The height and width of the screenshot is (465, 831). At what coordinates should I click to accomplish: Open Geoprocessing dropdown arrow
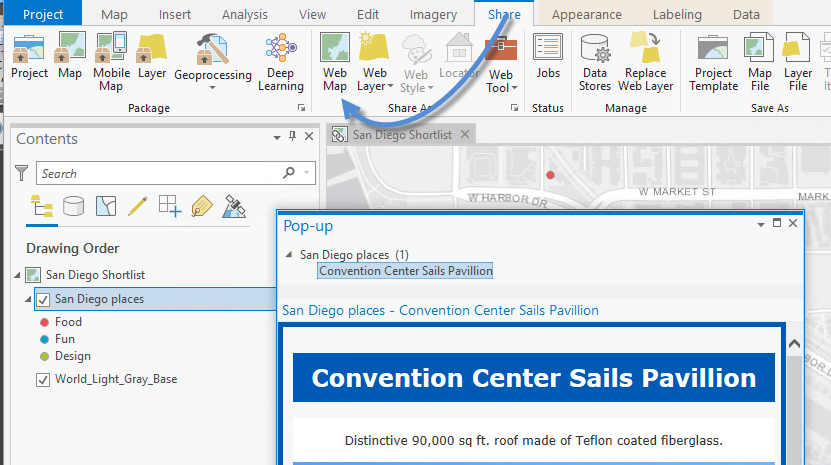(213, 88)
